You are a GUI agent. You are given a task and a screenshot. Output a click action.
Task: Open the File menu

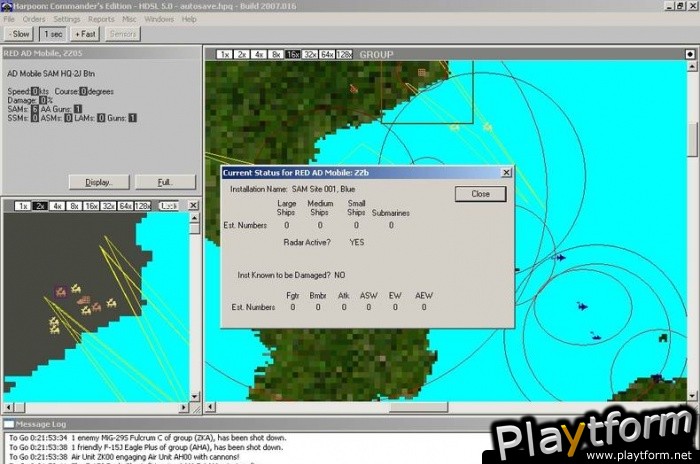(x=9, y=19)
